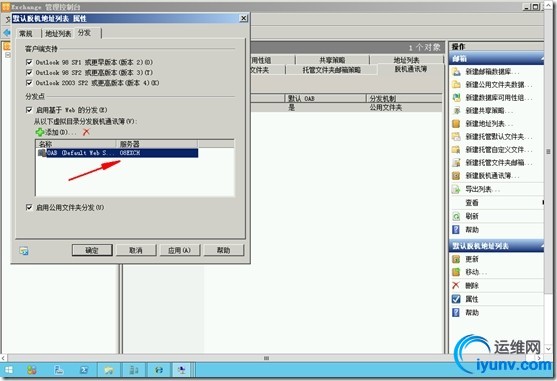
Task: Select the 分发 tab in dialog
Action: [85, 33]
